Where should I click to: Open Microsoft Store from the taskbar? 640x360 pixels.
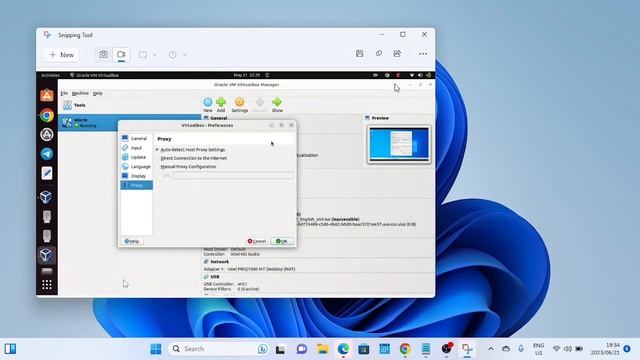[x=364, y=349]
